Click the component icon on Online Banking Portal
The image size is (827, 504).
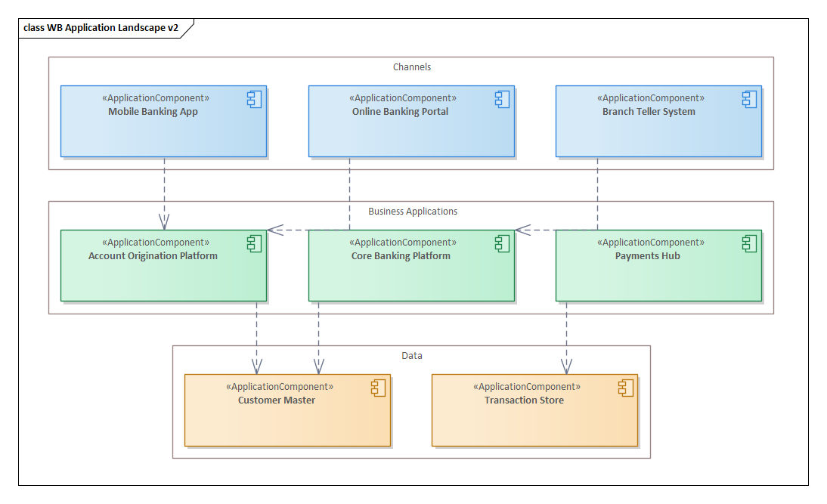click(x=502, y=99)
